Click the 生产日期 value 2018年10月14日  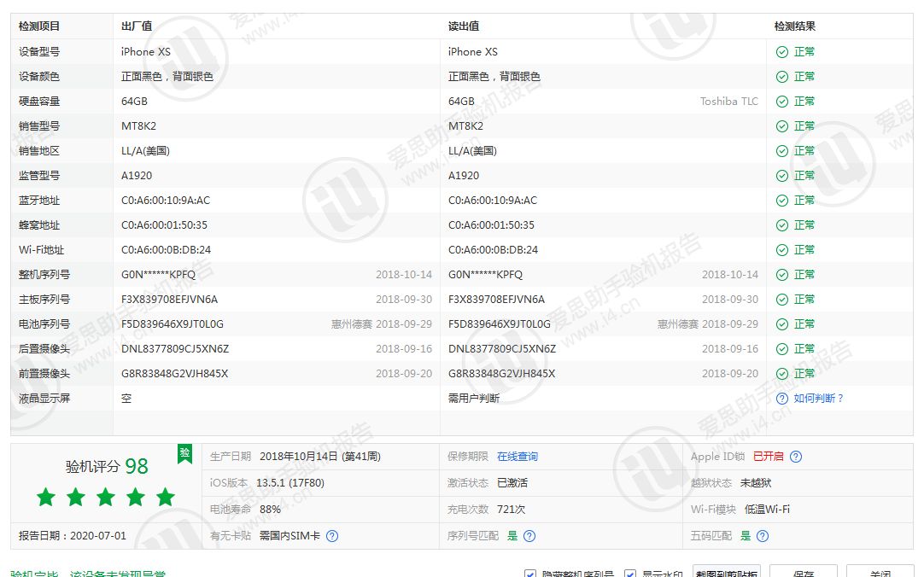point(320,457)
